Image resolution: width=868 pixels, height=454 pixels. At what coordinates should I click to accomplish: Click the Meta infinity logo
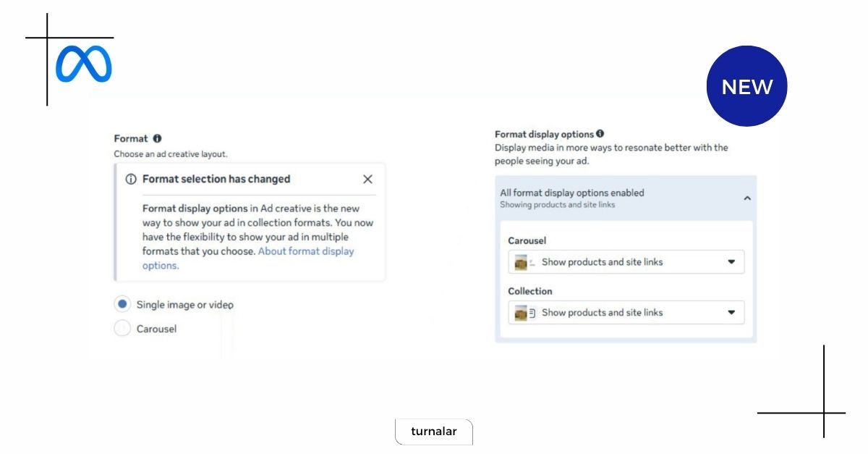point(84,64)
